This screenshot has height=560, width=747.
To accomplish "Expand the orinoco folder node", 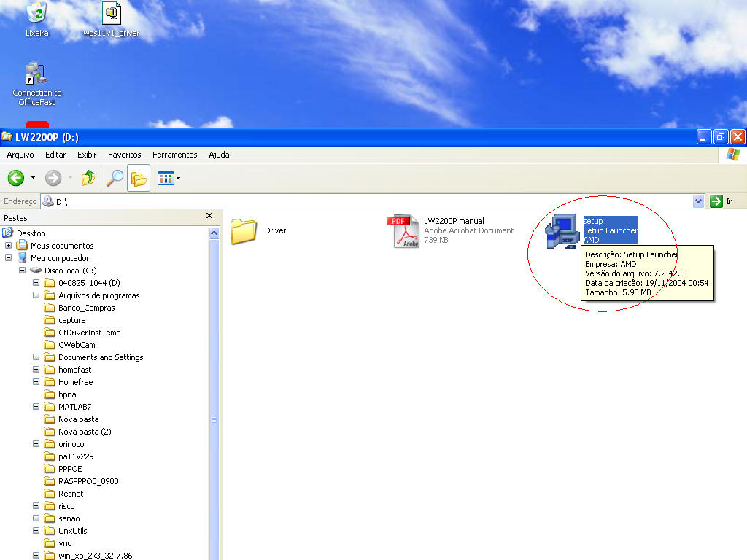I will (36, 444).
